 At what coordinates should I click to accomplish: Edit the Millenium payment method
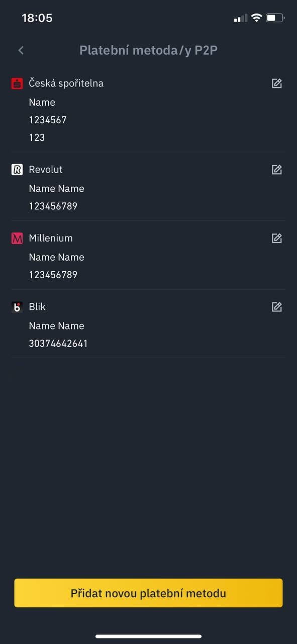pyautogui.click(x=277, y=238)
